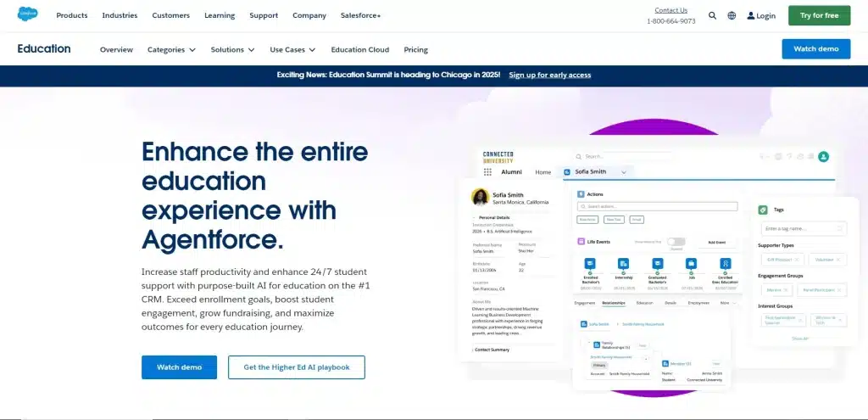Switch to the Engagement tab in mockup

(585, 303)
